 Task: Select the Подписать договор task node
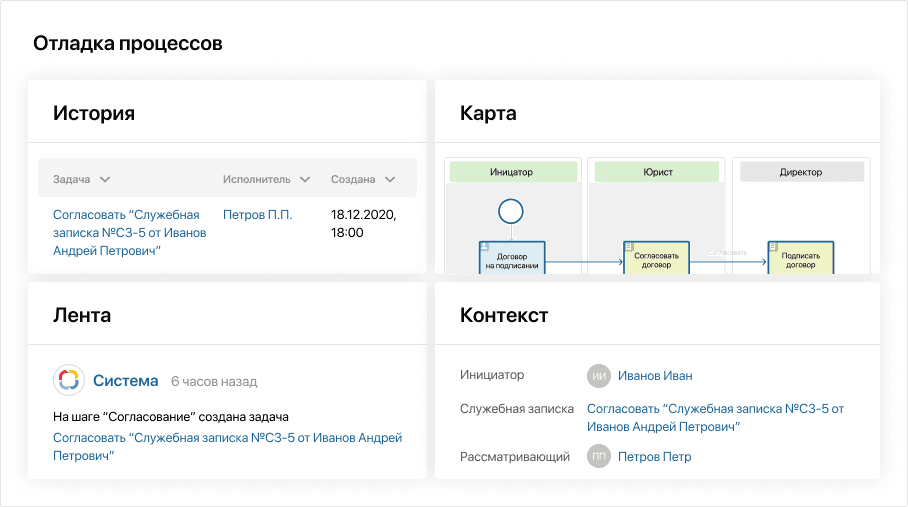[x=801, y=258]
